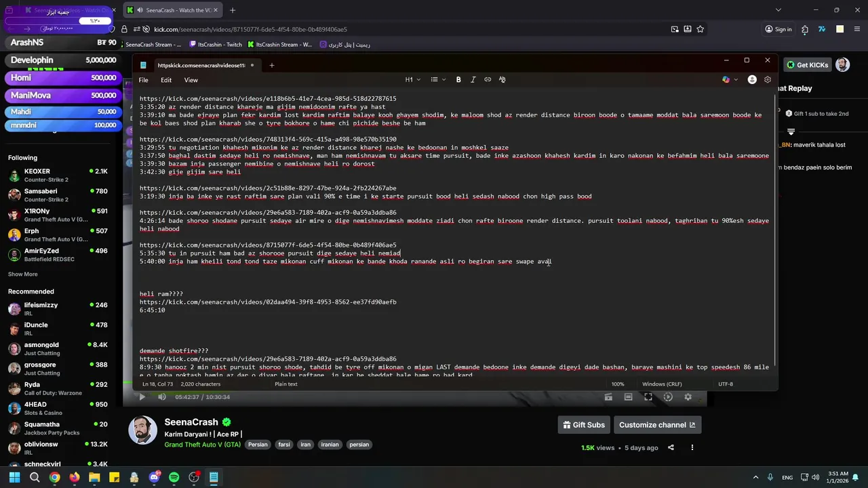Change zoom level 100% in Notepad status bar
Image resolution: width=868 pixels, height=488 pixels.
[x=618, y=384]
